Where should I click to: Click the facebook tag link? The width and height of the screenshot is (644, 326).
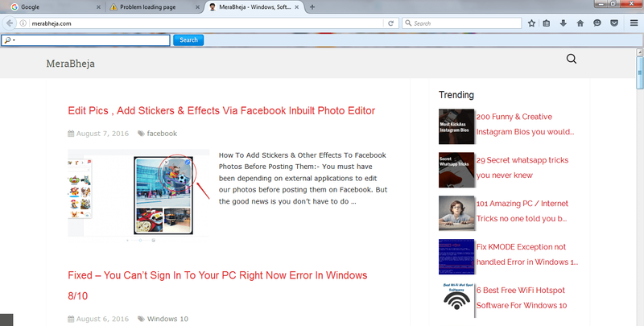[x=162, y=134]
